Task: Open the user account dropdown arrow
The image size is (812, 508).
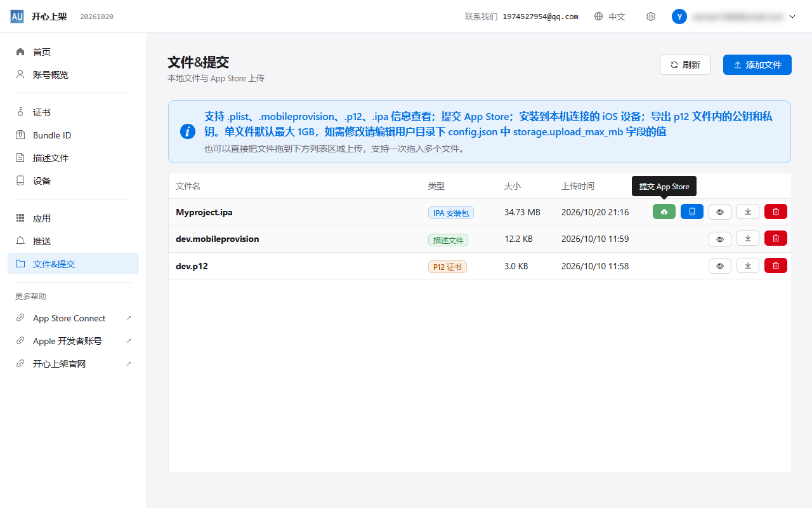Action: (x=792, y=17)
